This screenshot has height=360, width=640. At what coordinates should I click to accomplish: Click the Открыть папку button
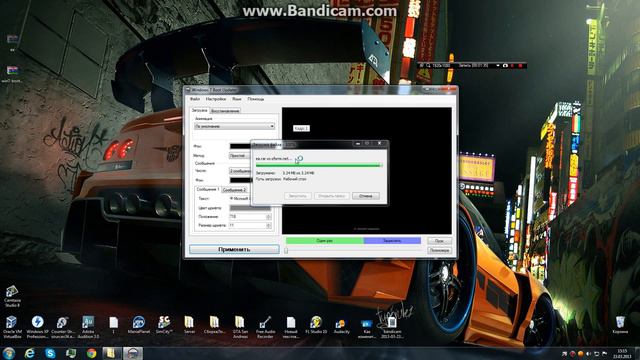pos(332,196)
